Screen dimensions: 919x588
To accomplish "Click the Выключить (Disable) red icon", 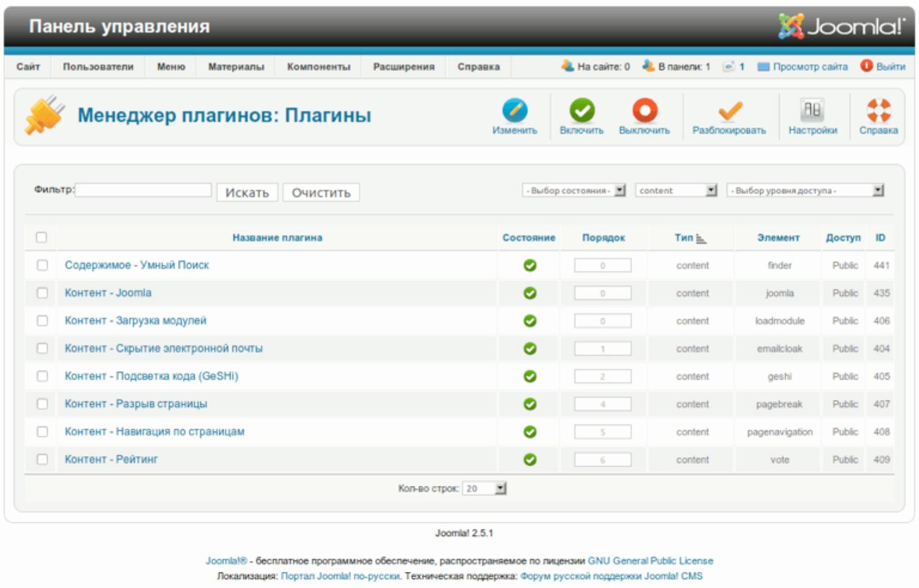I will (x=644, y=111).
